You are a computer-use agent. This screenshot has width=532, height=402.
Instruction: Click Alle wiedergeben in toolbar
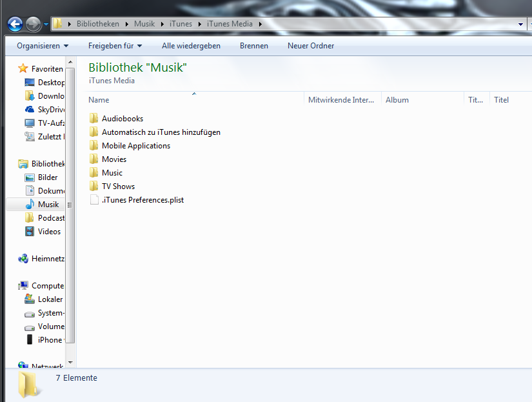pos(191,46)
